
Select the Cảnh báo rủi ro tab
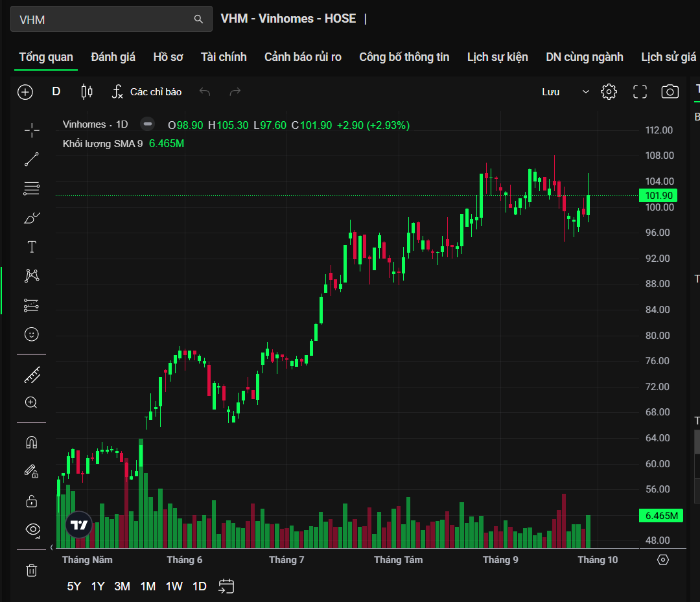tap(303, 57)
